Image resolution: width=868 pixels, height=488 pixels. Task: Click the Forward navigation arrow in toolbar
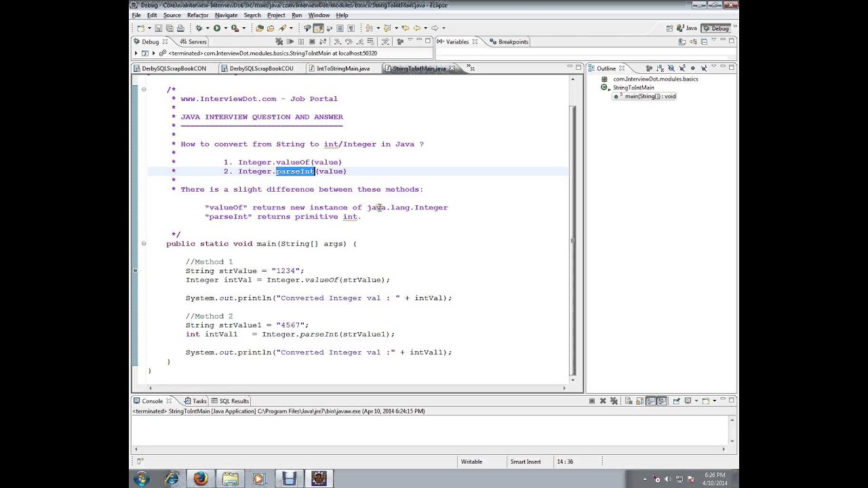click(435, 28)
